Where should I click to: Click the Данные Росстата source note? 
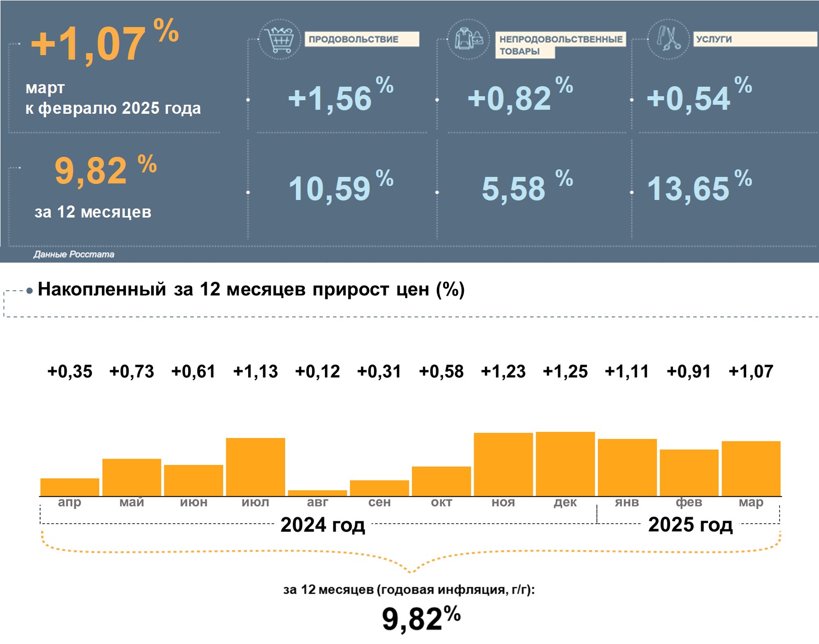(74, 255)
